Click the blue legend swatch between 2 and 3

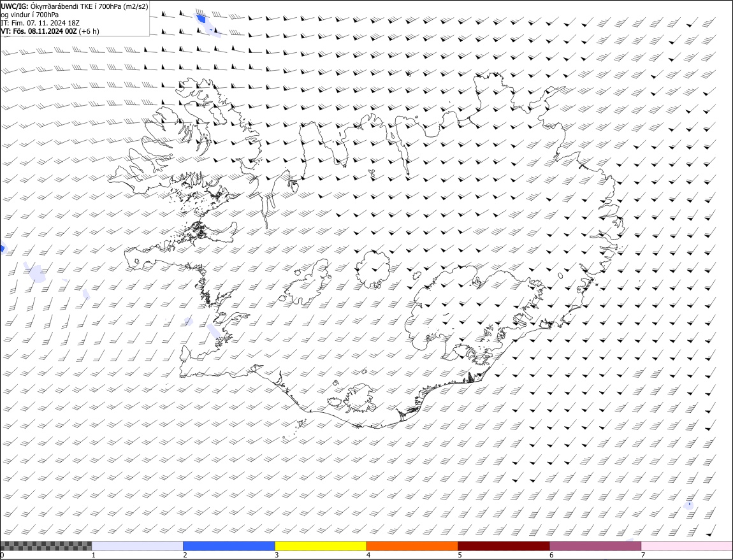[x=229, y=546]
